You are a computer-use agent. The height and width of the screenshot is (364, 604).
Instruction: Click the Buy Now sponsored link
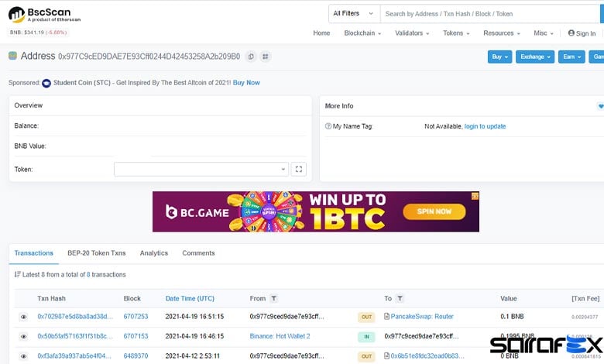coord(246,82)
